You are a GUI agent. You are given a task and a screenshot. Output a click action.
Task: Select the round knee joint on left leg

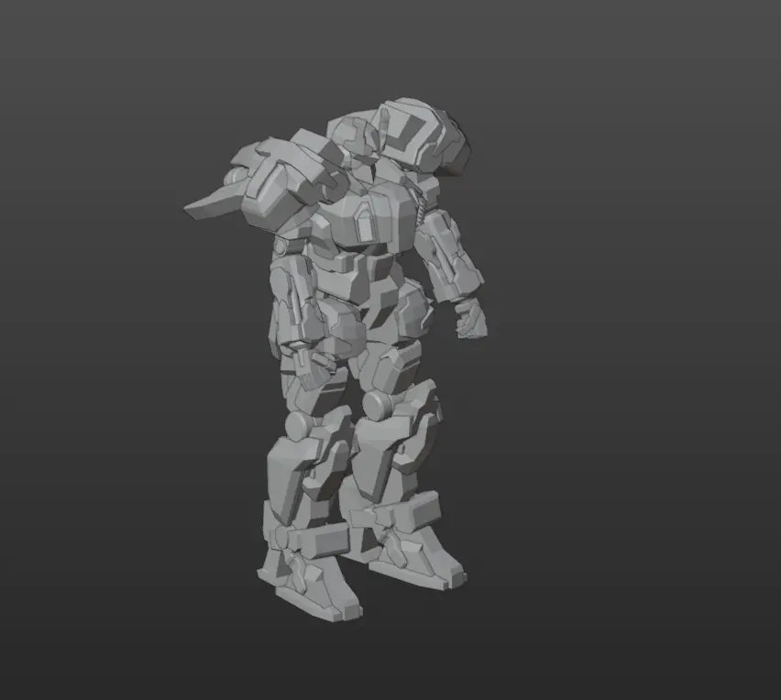click(x=300, y=426)
